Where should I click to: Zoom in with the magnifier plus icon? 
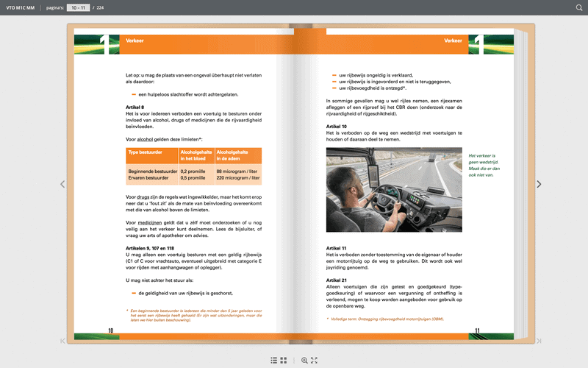[x=304, y=361]
